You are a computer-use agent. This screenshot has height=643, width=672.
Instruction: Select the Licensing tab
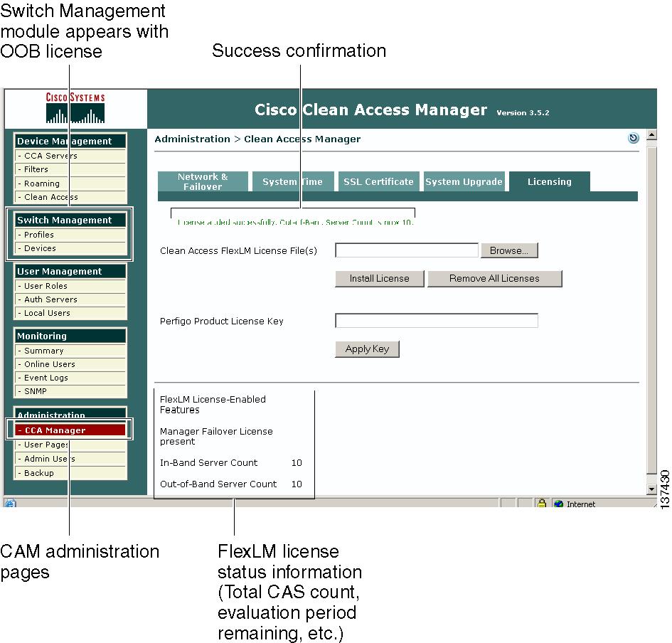(x=550, y=181)
